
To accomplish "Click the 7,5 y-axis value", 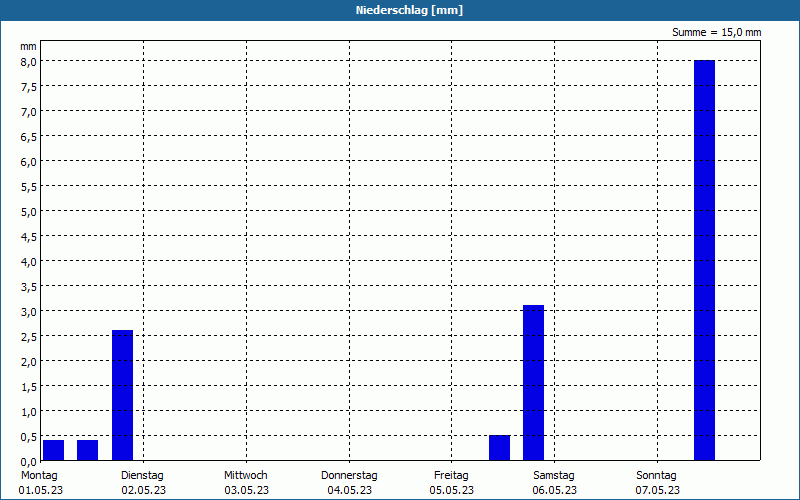I will (29, 86).
